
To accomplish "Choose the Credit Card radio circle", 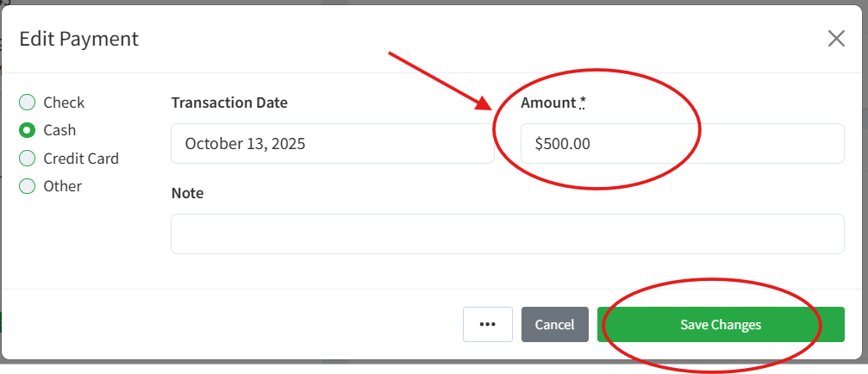I will pyautogui.click(x=28, y=159).
